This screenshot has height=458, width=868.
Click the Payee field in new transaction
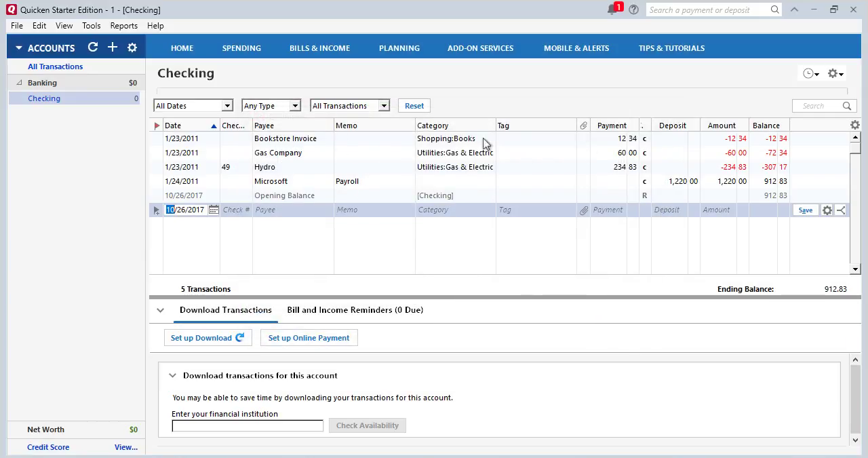coord(293,210)
